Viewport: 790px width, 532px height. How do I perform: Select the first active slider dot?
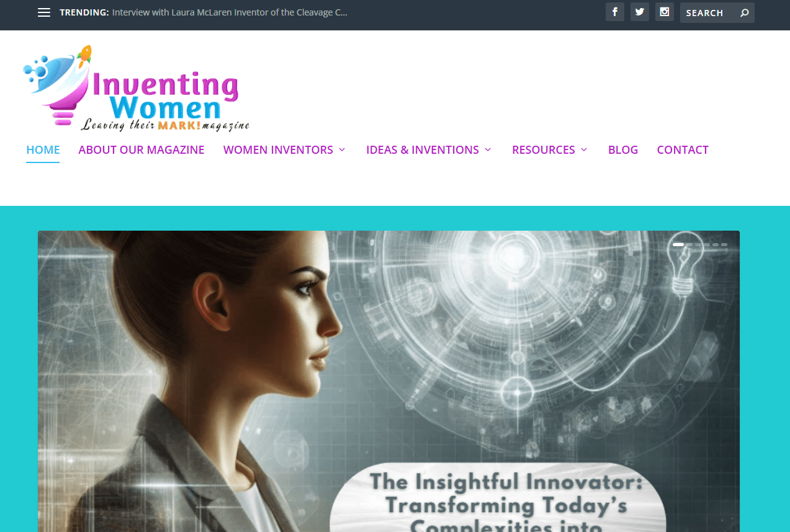coord(678,245)
